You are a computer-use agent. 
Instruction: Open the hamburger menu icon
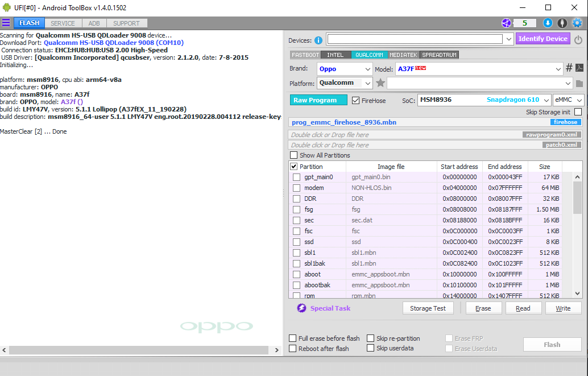6,23
